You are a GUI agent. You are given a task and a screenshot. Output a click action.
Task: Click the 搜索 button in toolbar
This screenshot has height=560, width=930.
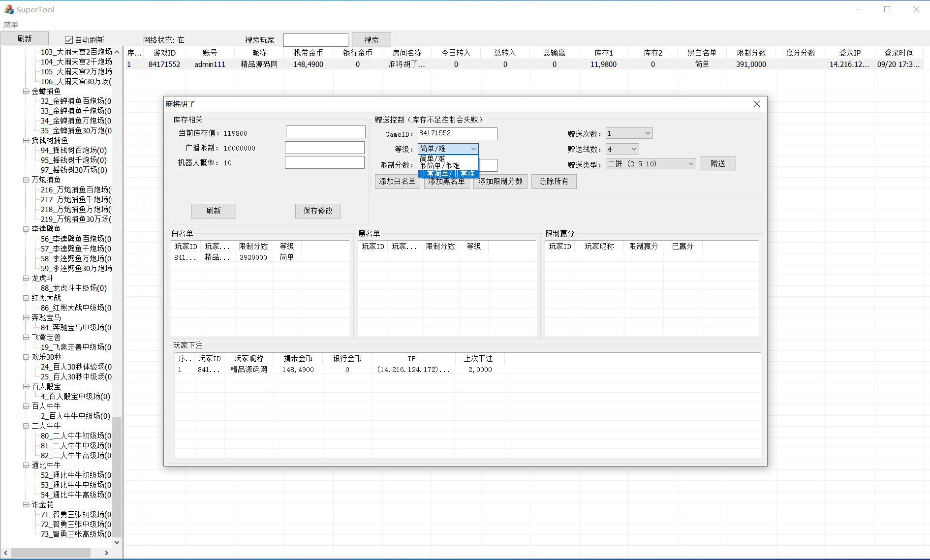(x=371, y=40)
